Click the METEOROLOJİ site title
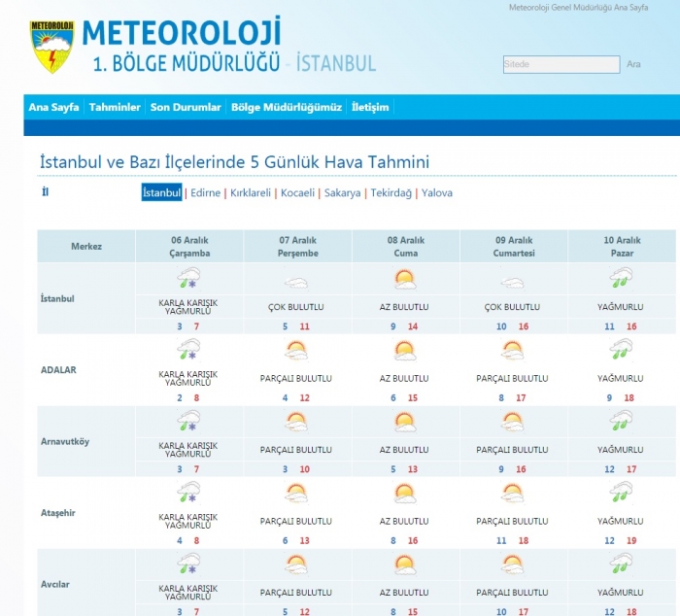The height and width of the screenshot is (616, 680). (x=182, y=32)
